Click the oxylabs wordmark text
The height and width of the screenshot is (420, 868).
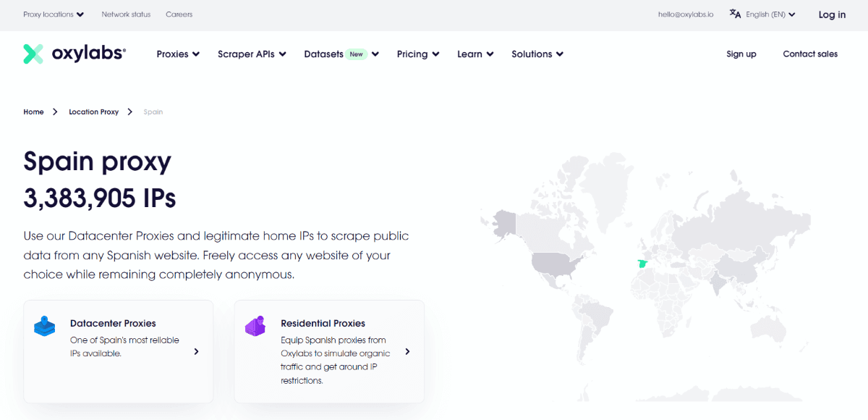tap(89, 54)
